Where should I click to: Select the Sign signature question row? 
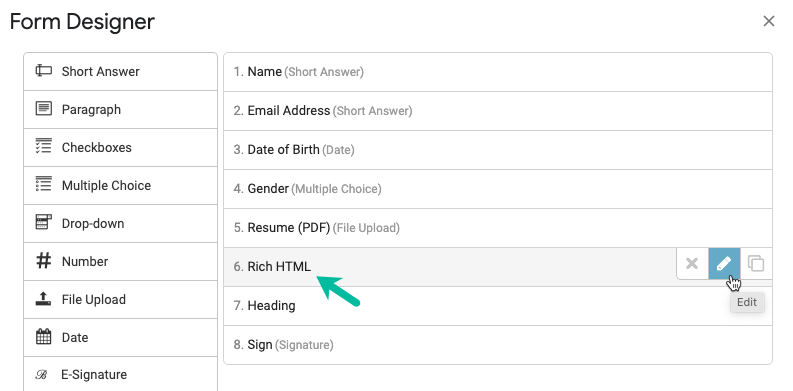point(498,345)
